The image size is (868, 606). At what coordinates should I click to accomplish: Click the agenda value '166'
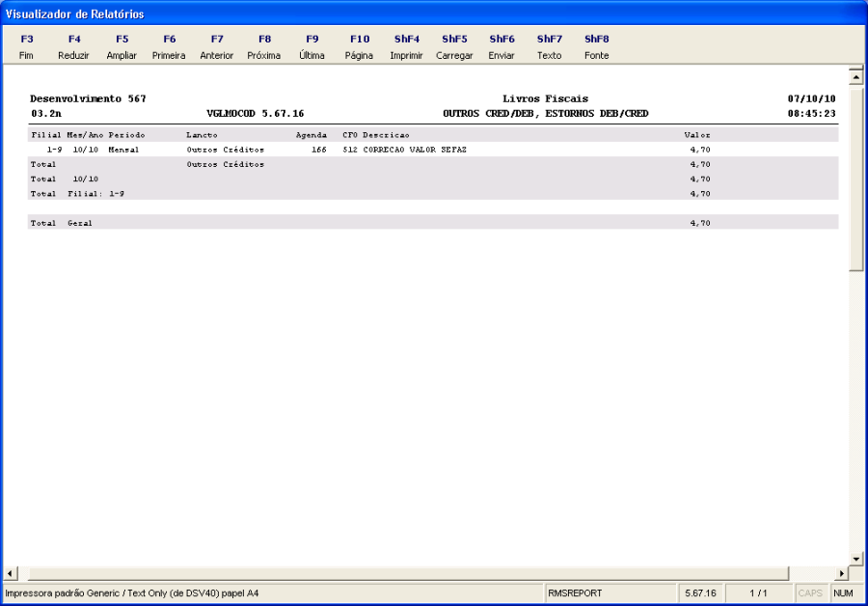[x=319, y=150]
